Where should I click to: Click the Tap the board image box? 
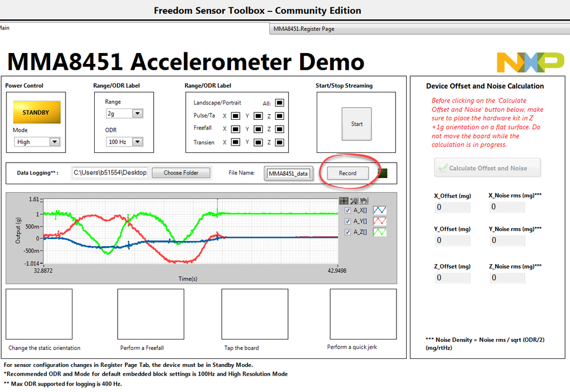click(x=255, y=314)
